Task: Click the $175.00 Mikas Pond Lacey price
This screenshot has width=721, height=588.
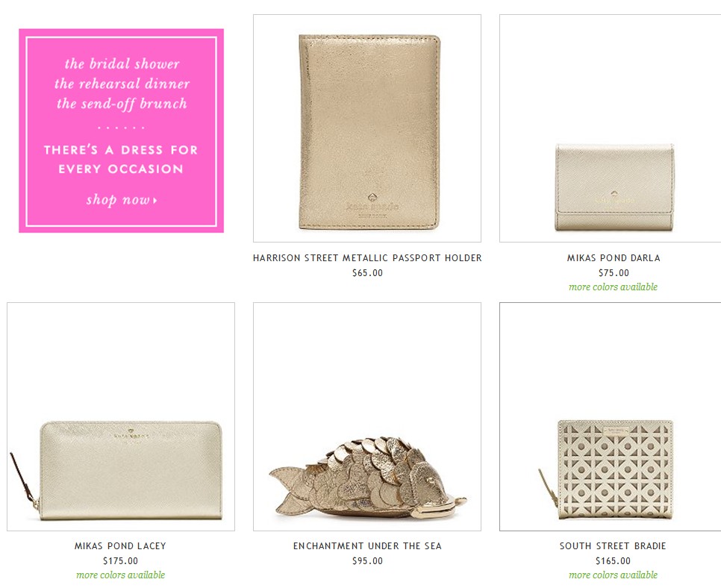Action: 120,560
